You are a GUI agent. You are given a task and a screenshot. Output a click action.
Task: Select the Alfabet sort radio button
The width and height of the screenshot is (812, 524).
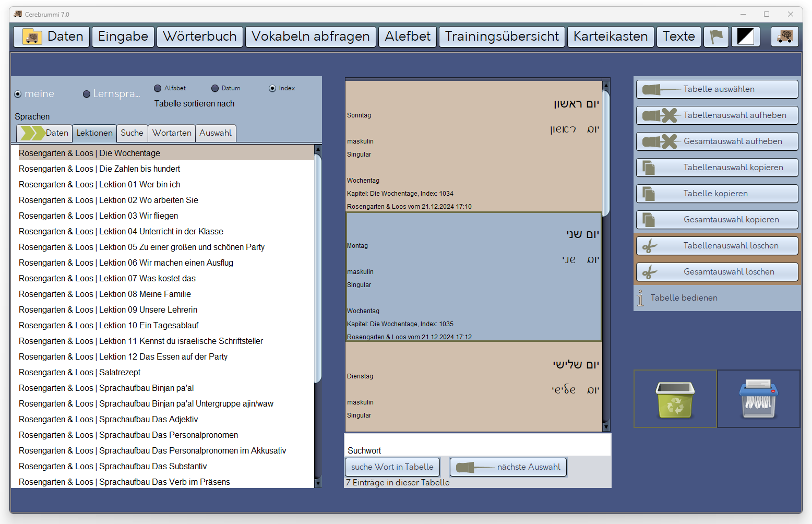[x=158, y=88]
